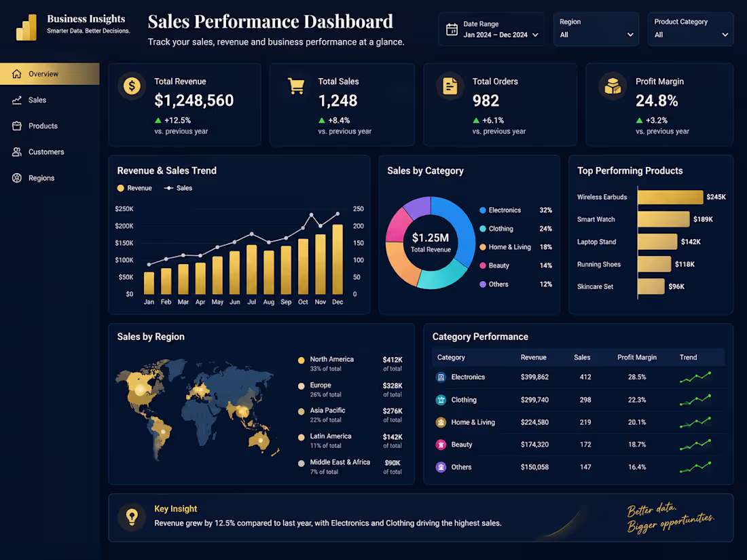Click the Business Insights bar-chart logo
The height and width of the screenshot is (560, 747).
pyautogui.click(x=26, y=27)
